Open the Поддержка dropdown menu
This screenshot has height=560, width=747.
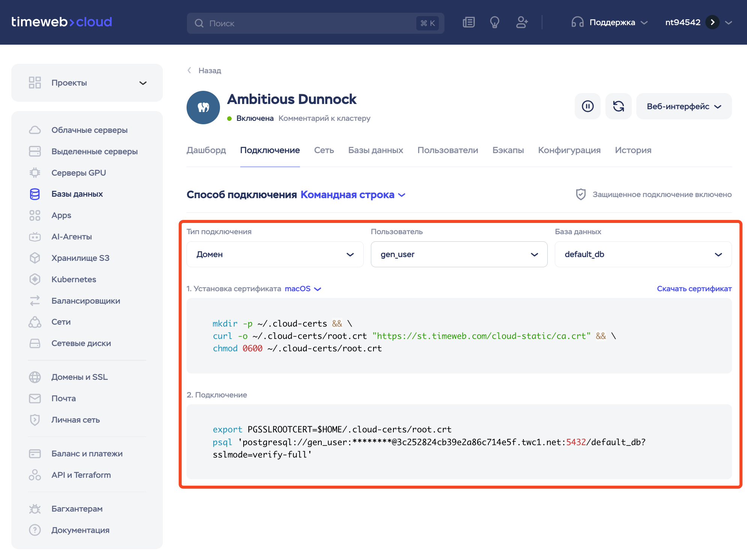pos(610,23)
